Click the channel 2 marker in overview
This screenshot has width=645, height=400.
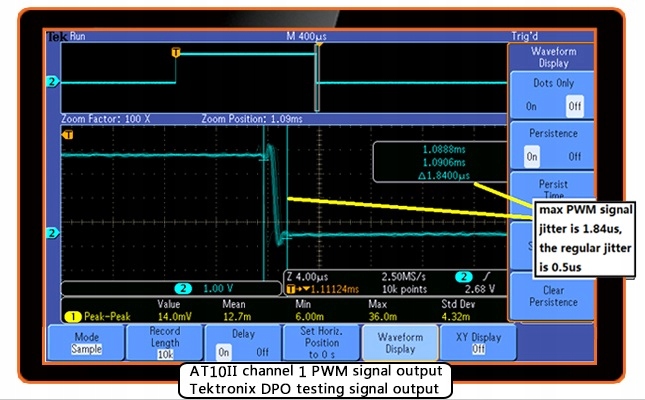pyautogui.click(x=52, y=81)
